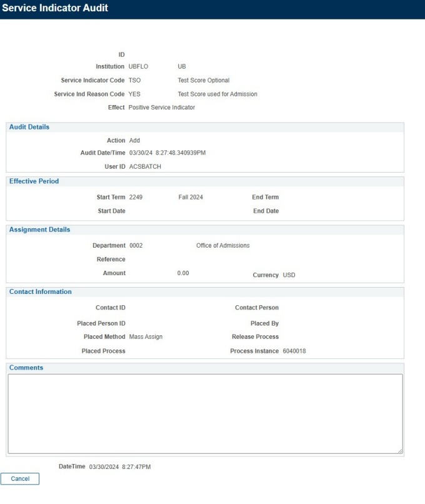Click the Cancel button
Screen dimensions: 425x504
tap(20, 478)
